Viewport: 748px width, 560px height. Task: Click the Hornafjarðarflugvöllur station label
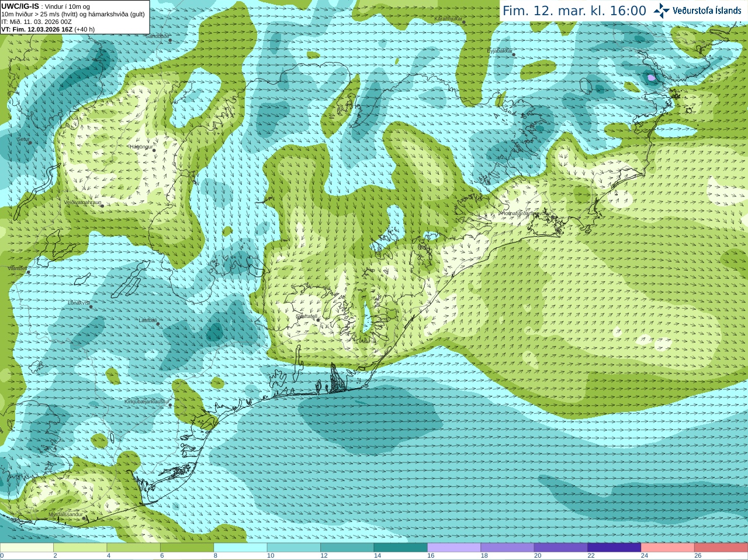click(527, 213)
